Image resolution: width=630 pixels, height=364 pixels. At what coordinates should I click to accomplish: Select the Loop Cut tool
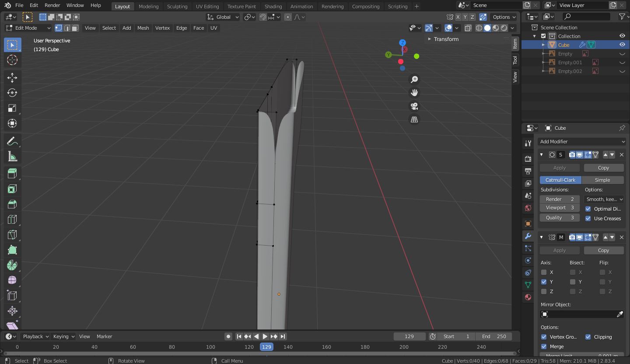12,219
